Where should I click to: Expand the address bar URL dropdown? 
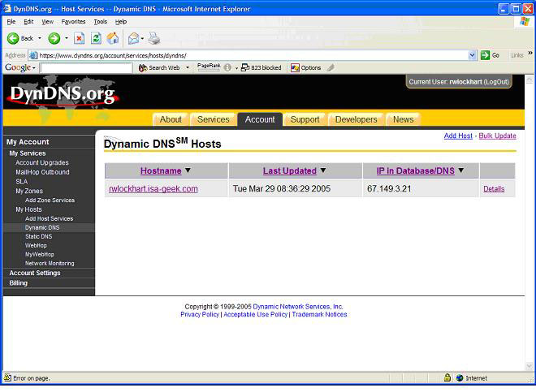pyautogui.click(x=472, y=55)
